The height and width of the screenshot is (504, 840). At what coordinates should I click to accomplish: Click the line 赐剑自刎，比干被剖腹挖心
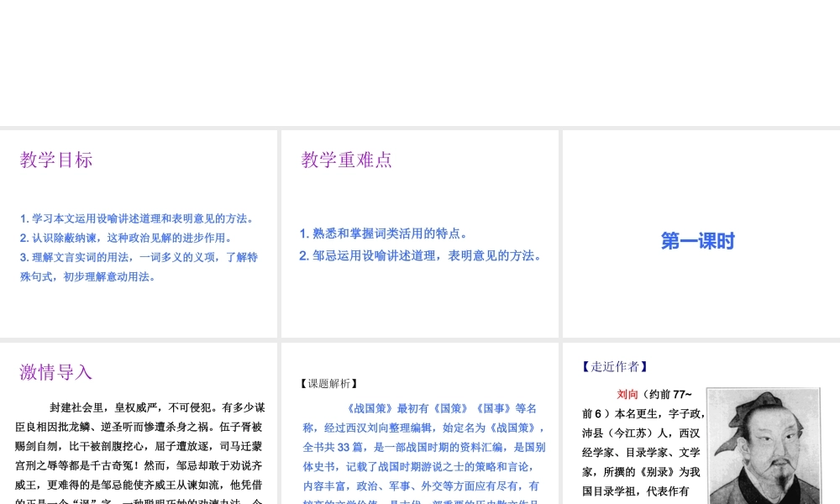(139, 446)
